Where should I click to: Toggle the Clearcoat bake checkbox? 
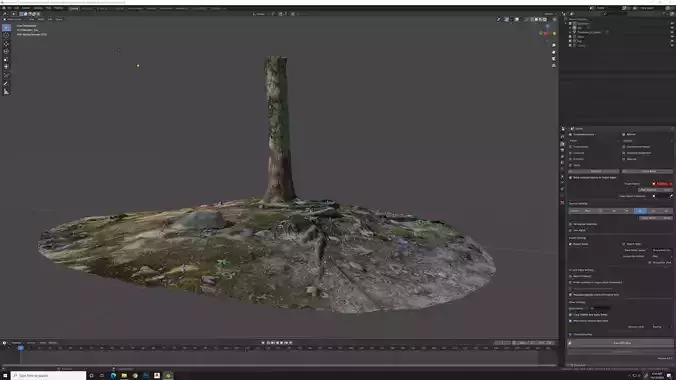tap(570, 153)
